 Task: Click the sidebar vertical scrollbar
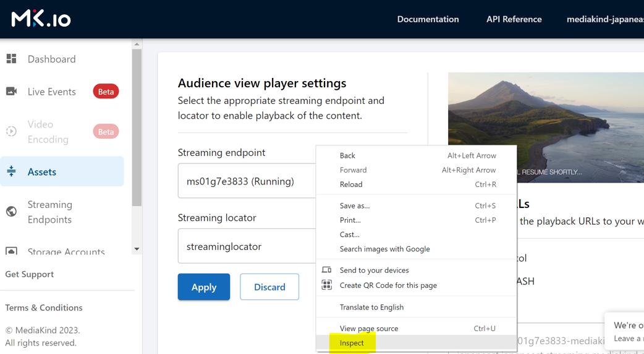point(137,127)
